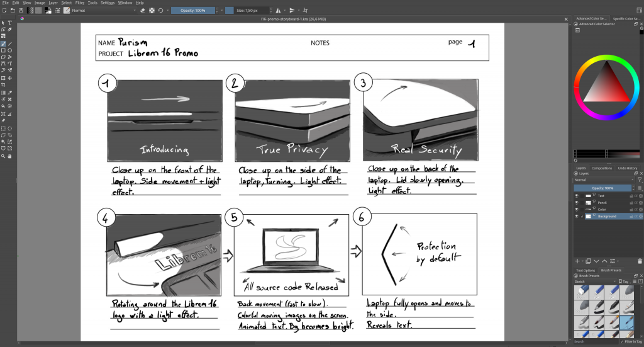Select the Transform tool
The height and width of the screenshot is (347, 644).
click(3, 78)
